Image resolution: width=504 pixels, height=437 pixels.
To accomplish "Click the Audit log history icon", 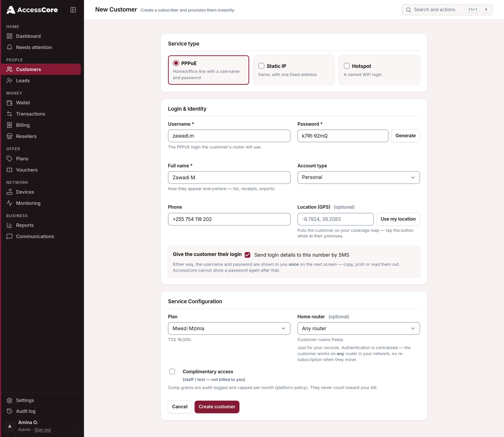I will [x=9, y=411].
